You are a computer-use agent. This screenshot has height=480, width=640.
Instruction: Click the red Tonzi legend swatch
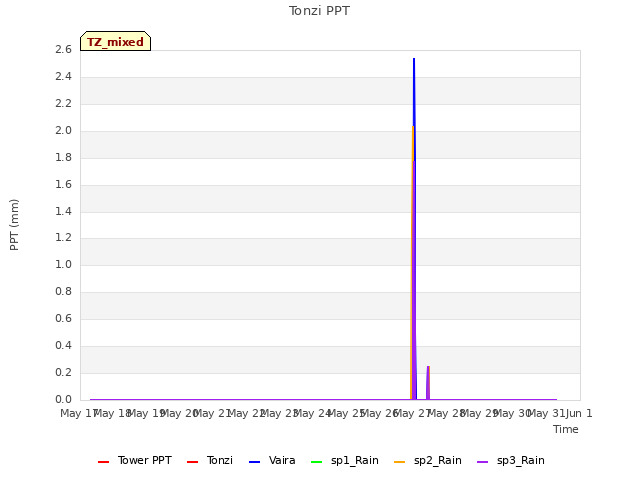(192, 462)
